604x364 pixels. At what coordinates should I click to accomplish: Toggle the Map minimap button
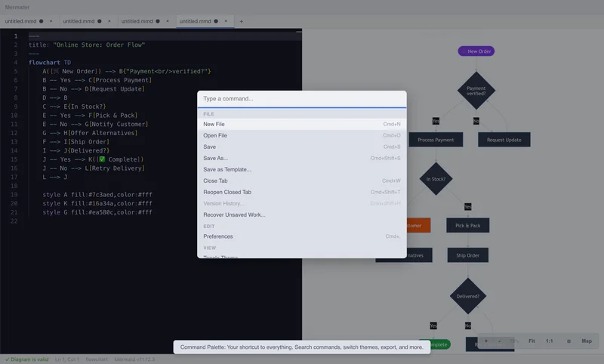coord(587,341)
